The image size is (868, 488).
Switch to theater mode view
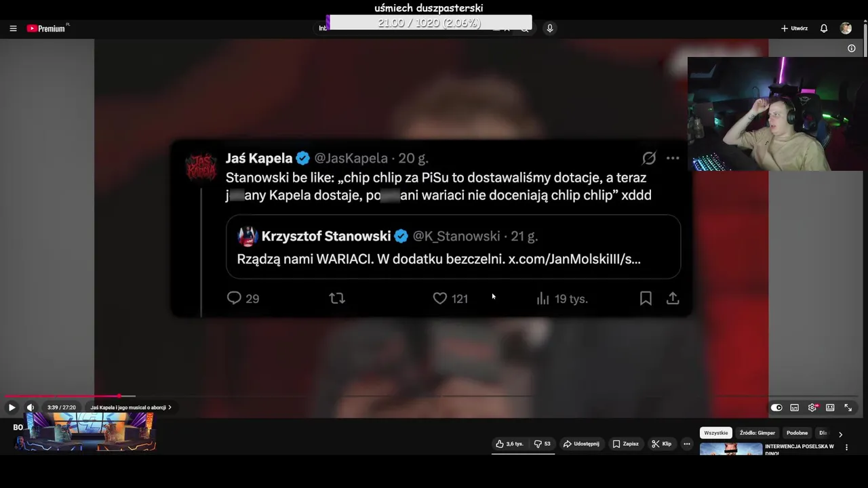pyautogui.click(x=830, y=407)
